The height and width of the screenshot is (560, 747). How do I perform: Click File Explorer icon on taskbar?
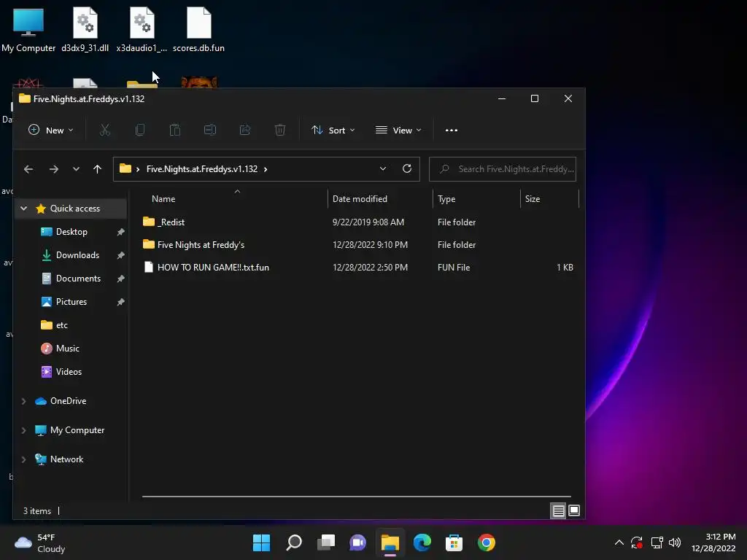tap(390, 542)
